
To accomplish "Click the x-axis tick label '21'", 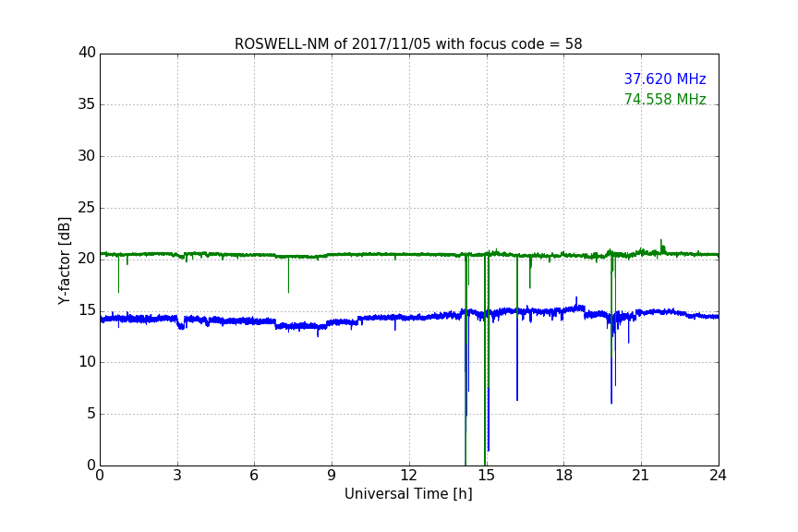I will pyautogui.click(x=641, y=476).
